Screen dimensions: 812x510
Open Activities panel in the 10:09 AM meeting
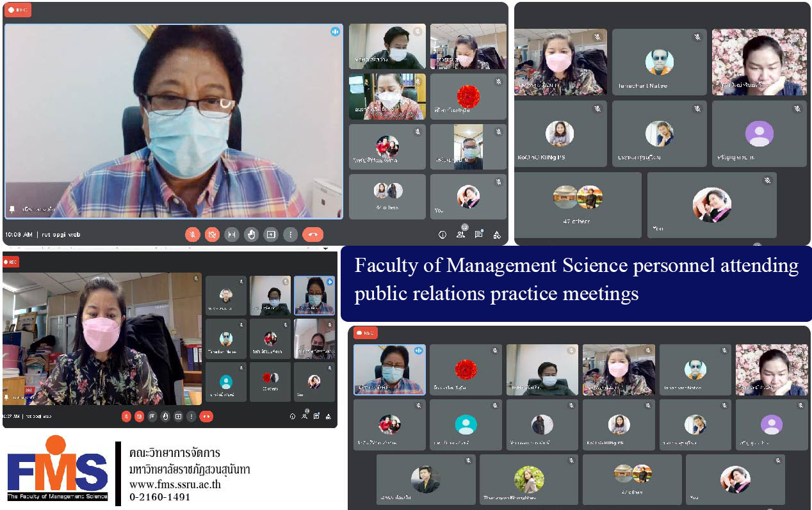tap(497, 235)
